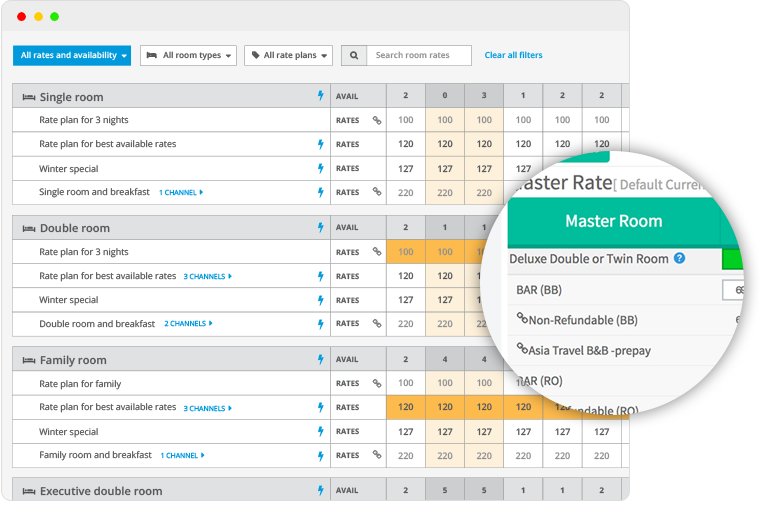Click link icon in Single room and breakfast row
Viewport: 760px width, 520px height.
377,191
